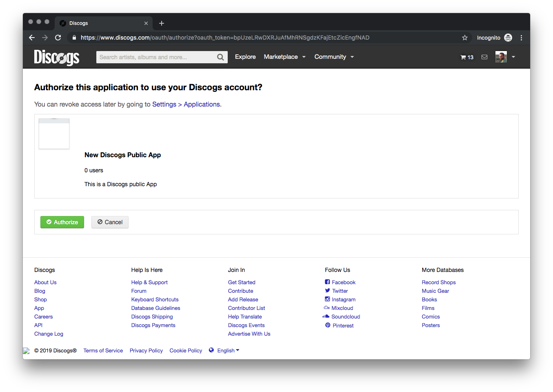Open the Films database link
553x392 pixels.
428,308
